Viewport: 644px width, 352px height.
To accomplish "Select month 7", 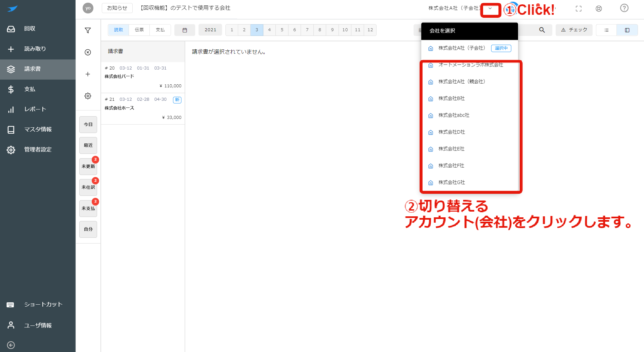I will (307, 30).
